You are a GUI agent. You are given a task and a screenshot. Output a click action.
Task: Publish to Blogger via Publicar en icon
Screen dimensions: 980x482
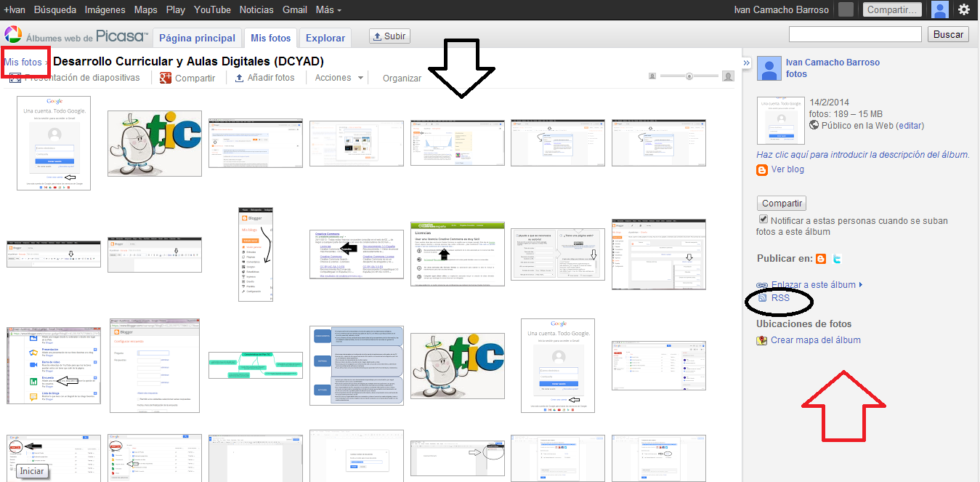pos(821,259)
